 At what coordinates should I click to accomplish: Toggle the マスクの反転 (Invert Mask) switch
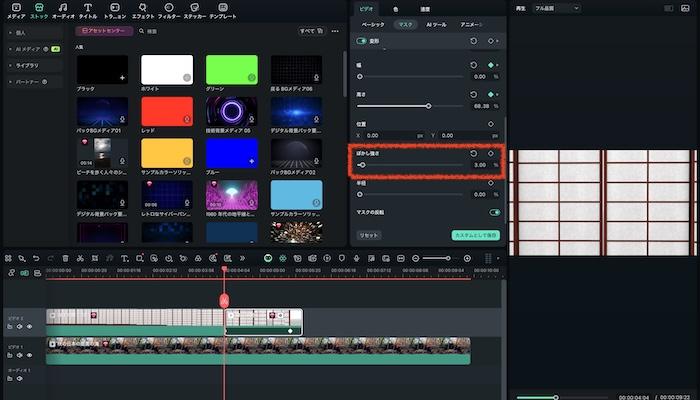[494, 212]
